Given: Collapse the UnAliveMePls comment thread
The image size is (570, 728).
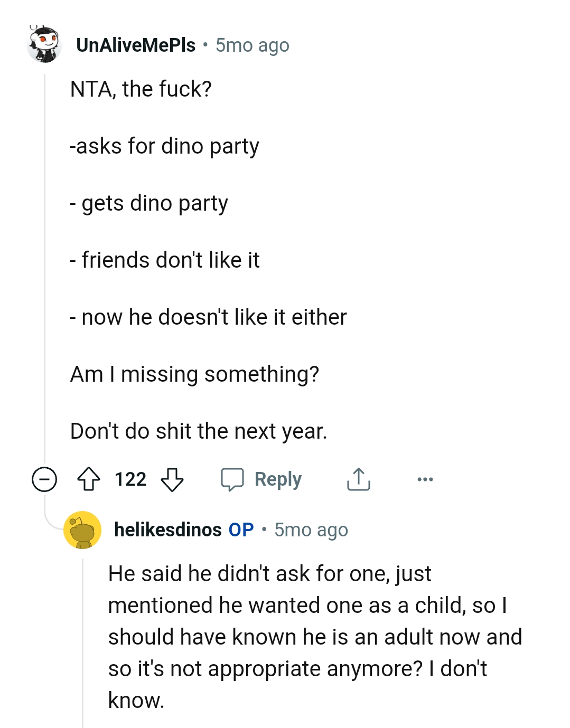Looking at the screenshot, I should [x=44, y=479].
